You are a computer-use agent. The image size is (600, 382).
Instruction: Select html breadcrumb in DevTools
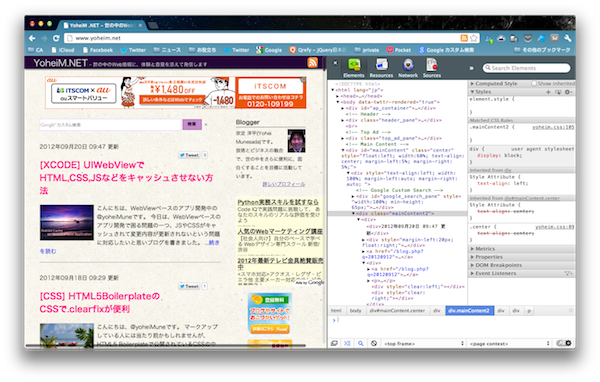tap(336, 311)
